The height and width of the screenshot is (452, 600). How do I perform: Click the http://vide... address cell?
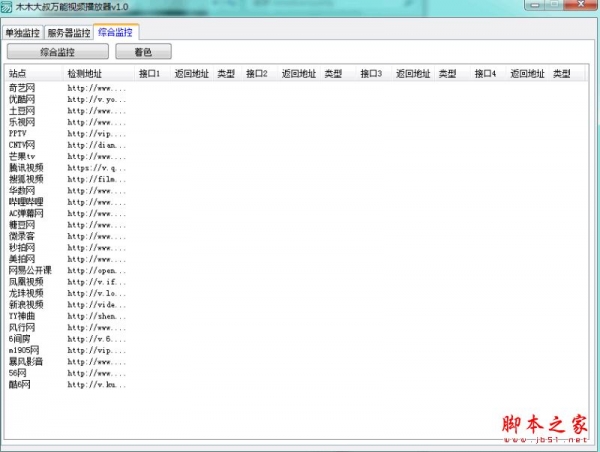pos(96,305)
